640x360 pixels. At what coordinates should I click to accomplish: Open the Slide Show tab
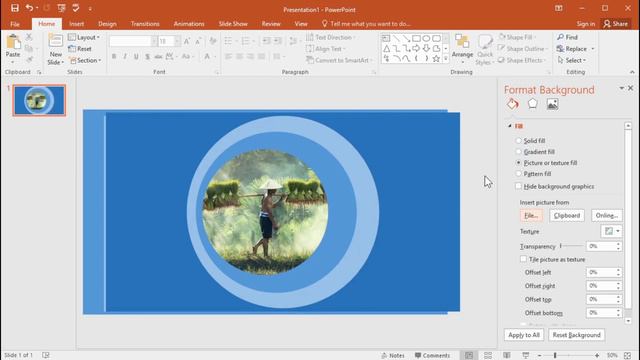(x=233, y=24)
